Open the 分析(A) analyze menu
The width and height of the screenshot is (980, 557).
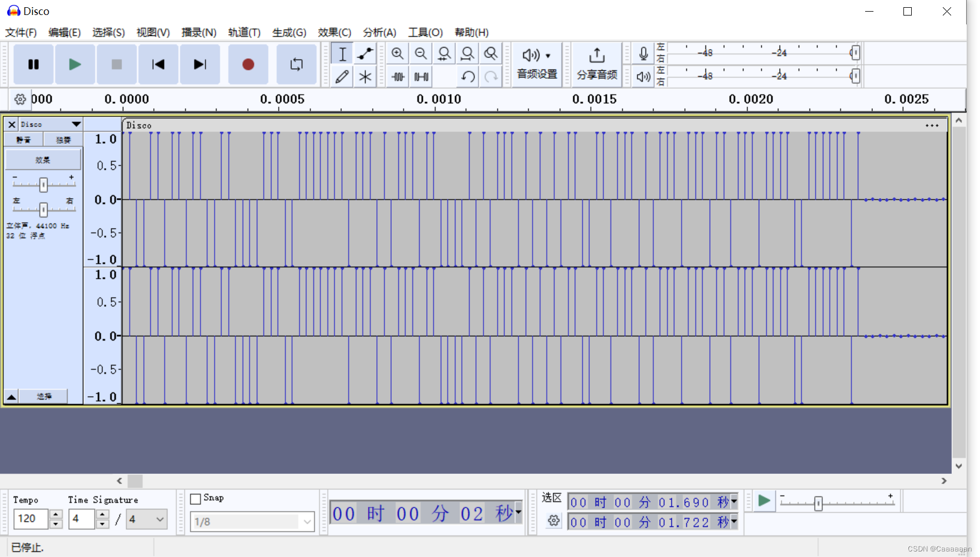[380, 32]
